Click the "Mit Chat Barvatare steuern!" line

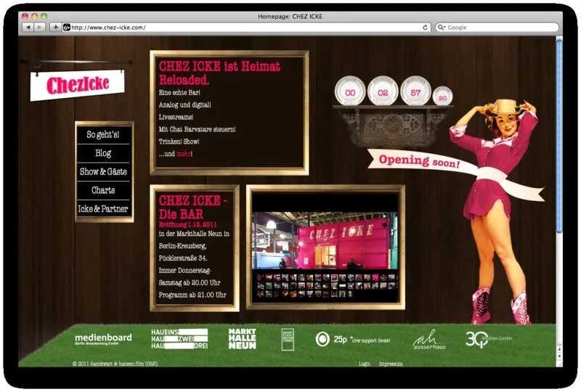[x=197, y=129]
